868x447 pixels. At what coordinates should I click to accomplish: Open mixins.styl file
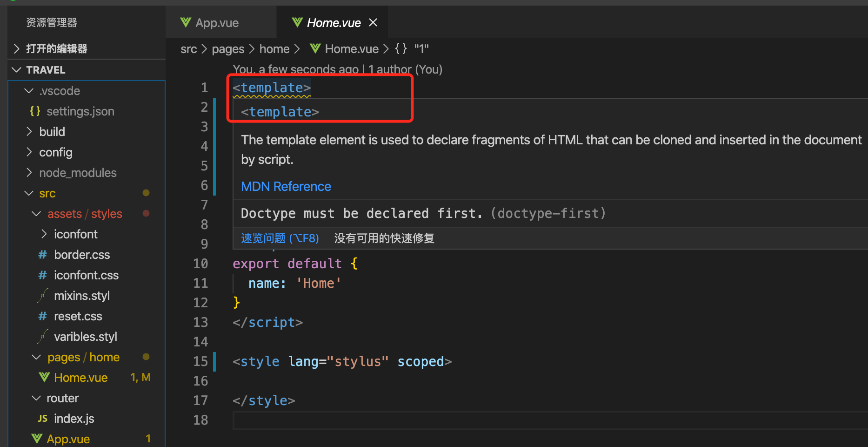82,296
